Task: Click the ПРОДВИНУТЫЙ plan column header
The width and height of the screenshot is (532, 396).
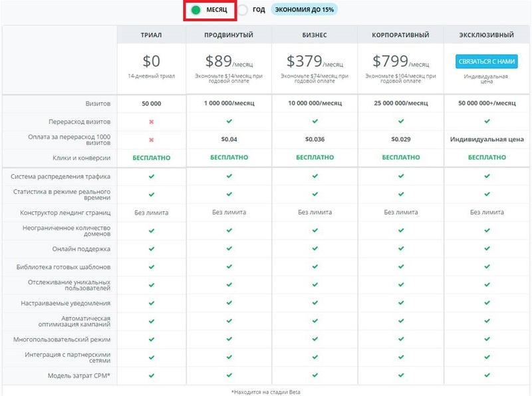Action: (229, 35)
